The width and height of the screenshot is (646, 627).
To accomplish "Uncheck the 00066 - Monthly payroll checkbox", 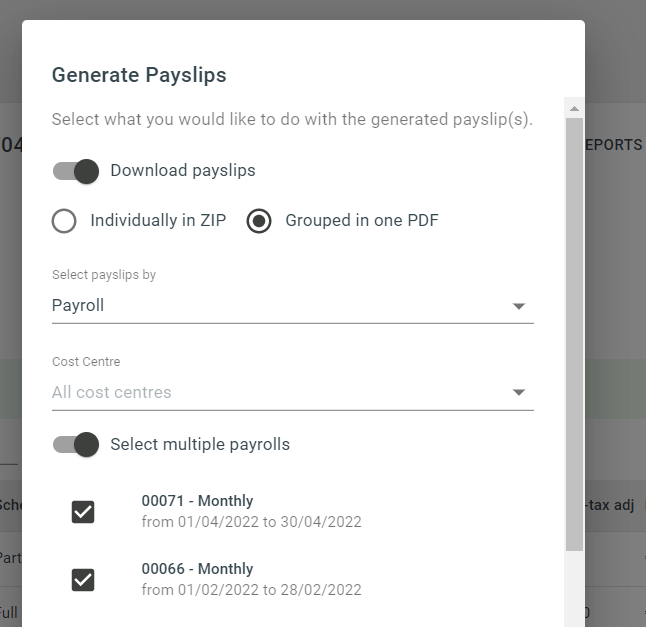I will [83, 580].
